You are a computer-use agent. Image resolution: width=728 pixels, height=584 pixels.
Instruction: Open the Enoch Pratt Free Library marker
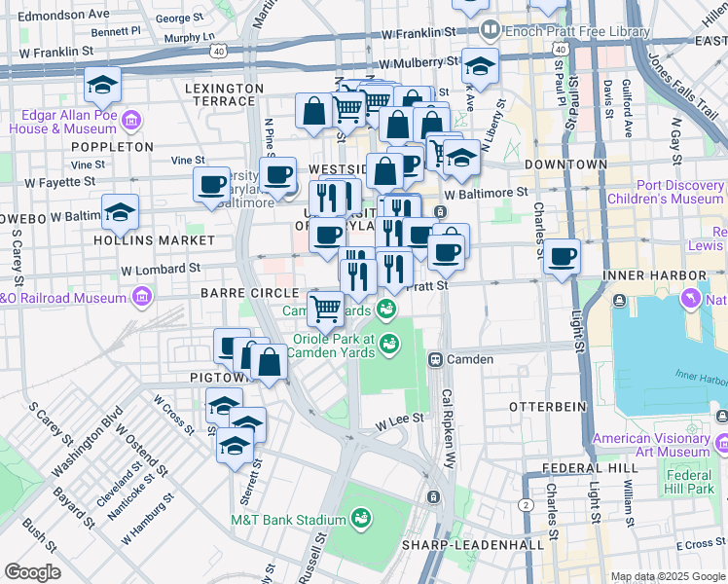(x=490, y=30)
